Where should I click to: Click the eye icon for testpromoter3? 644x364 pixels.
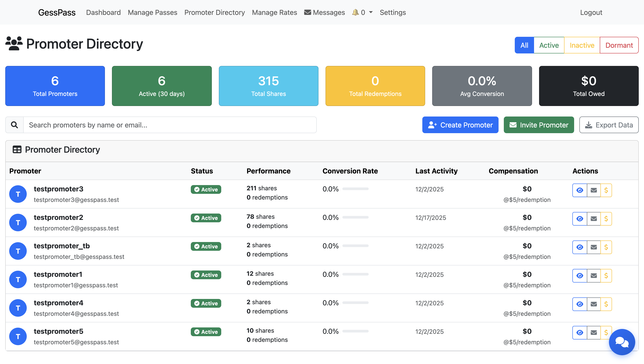click(x=580, y=190)
